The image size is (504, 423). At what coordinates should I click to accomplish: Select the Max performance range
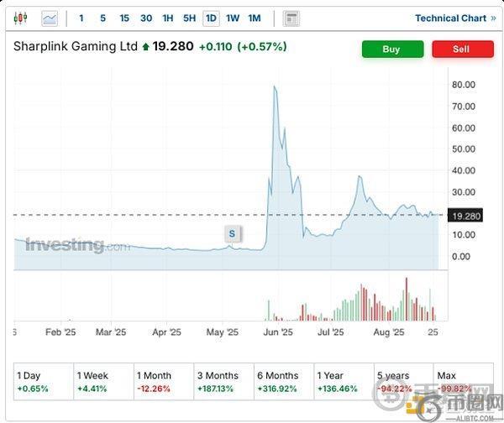click(x=460, y=382)
